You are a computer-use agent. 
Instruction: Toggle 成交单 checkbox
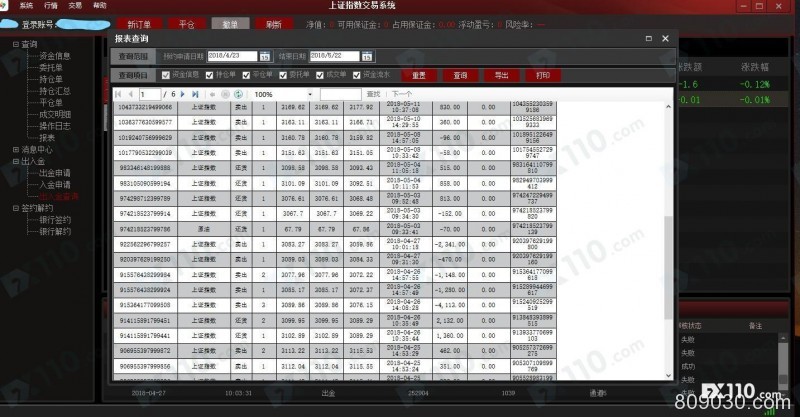(320, 75)
